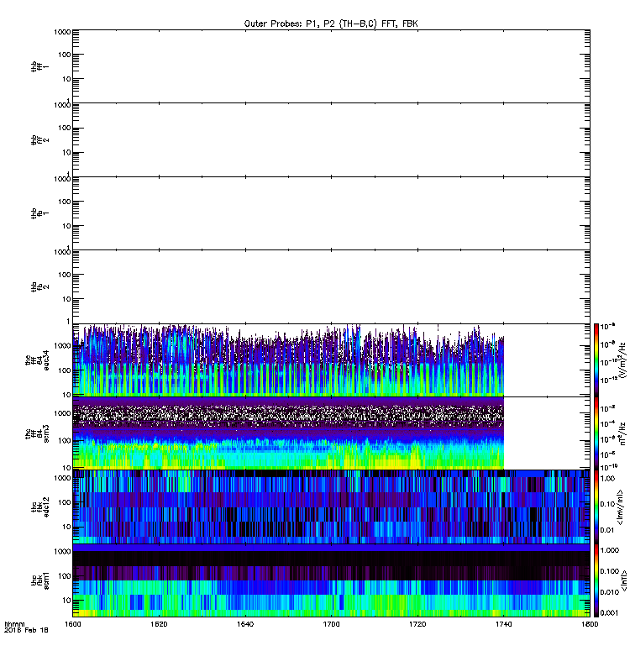This screenshot has height=672, width=630.
Task: Click the 1720 time axis tick label
Action: click(x=417, y=624)
